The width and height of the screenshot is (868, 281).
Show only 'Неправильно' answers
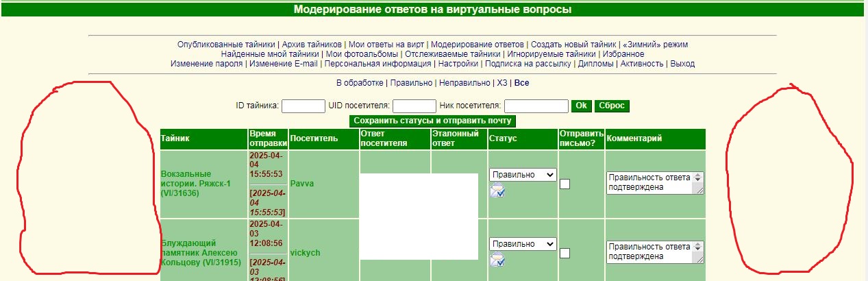point(463,83)
